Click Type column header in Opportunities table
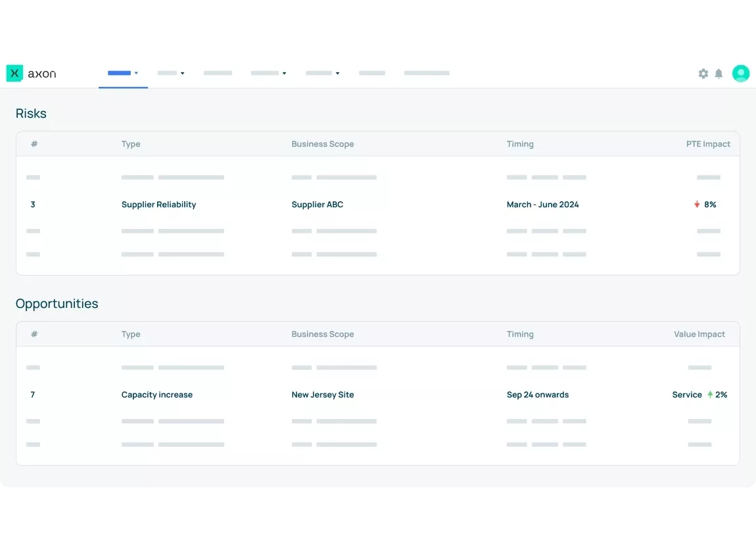The width and height of the screenshot is (756, 546). click(x=131, y=334)
